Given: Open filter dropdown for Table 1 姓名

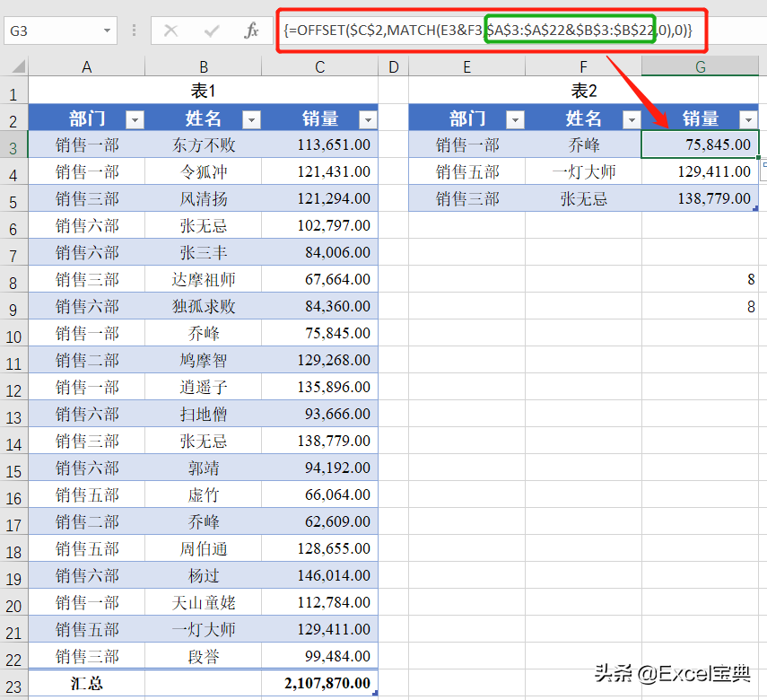Looking at the screenshot, I should 251,119.
